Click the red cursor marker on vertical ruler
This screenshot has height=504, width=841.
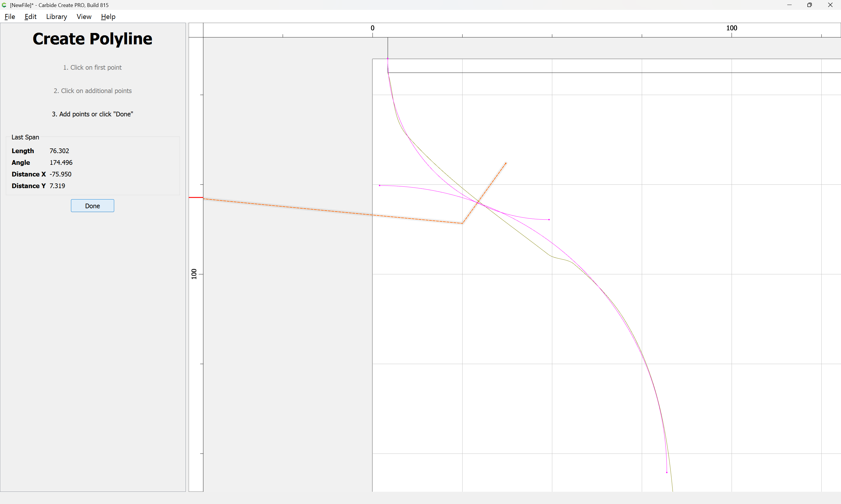point(196,197)
